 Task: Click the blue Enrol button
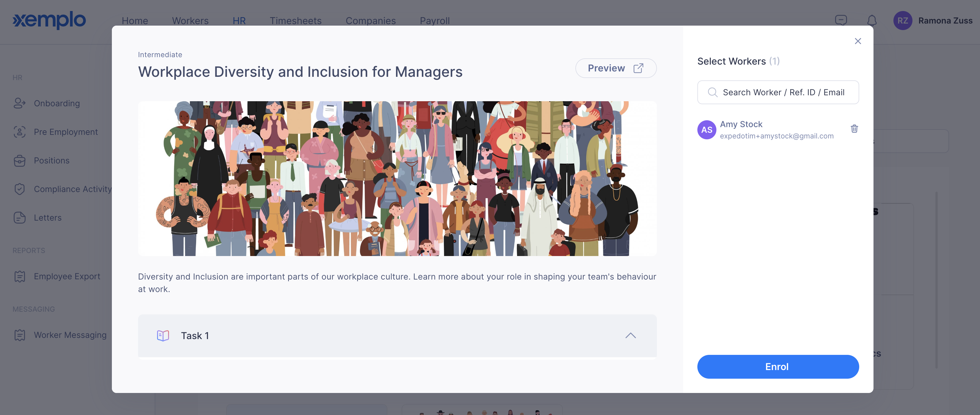[778, 367]
